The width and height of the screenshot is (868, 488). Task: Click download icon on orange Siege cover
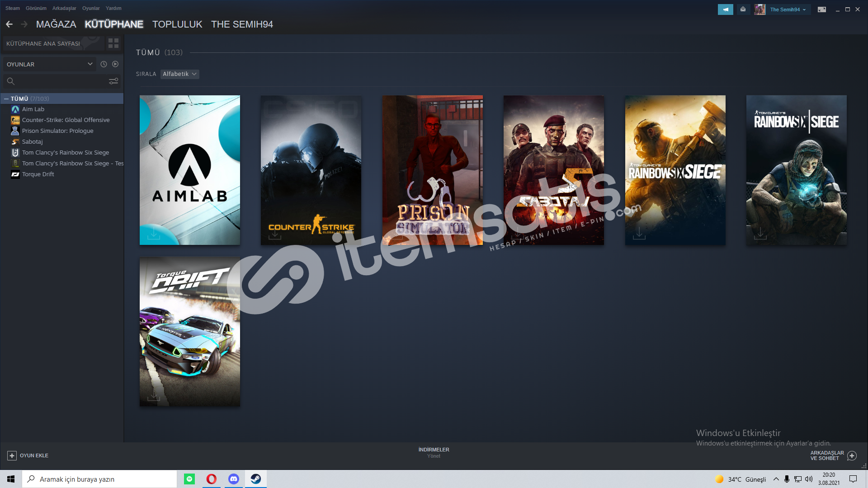tap(639, 234)
